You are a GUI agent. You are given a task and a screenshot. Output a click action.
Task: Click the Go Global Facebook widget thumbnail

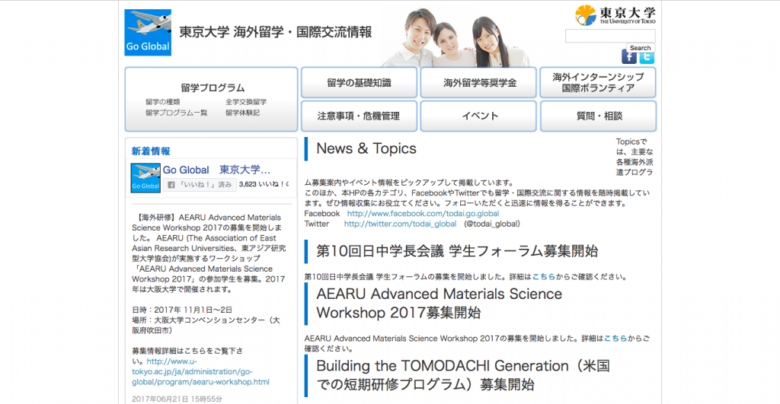tap(146, 177)
